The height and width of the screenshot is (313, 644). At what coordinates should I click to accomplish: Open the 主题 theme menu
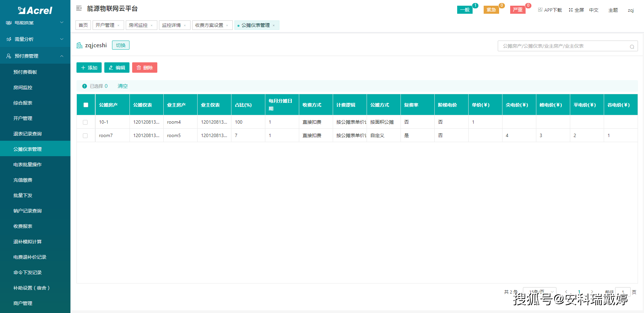point(613,10)
